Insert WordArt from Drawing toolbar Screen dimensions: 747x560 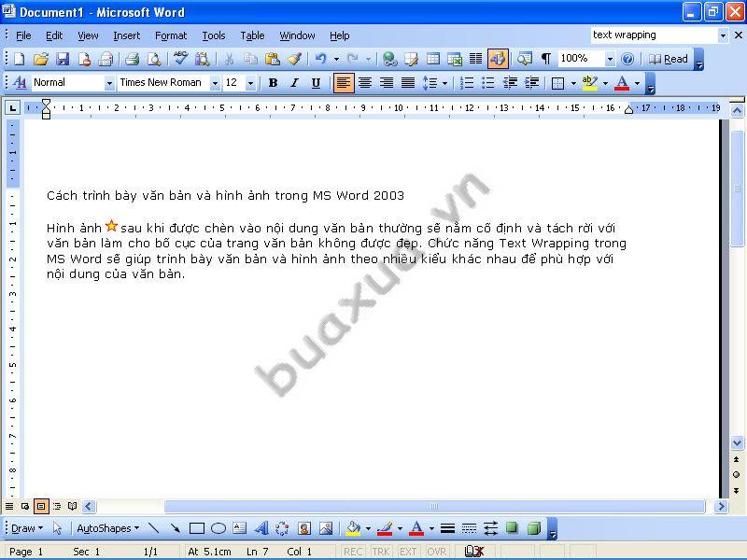261,528
